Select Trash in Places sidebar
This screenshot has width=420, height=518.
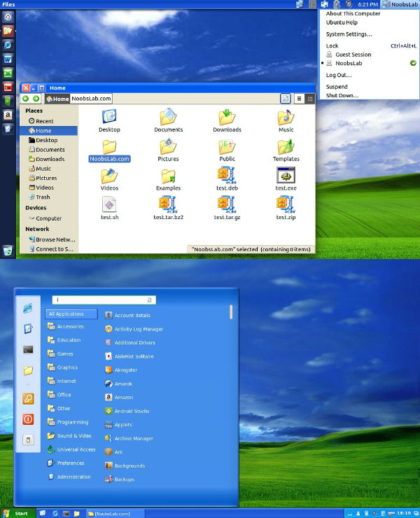[39, 197]
